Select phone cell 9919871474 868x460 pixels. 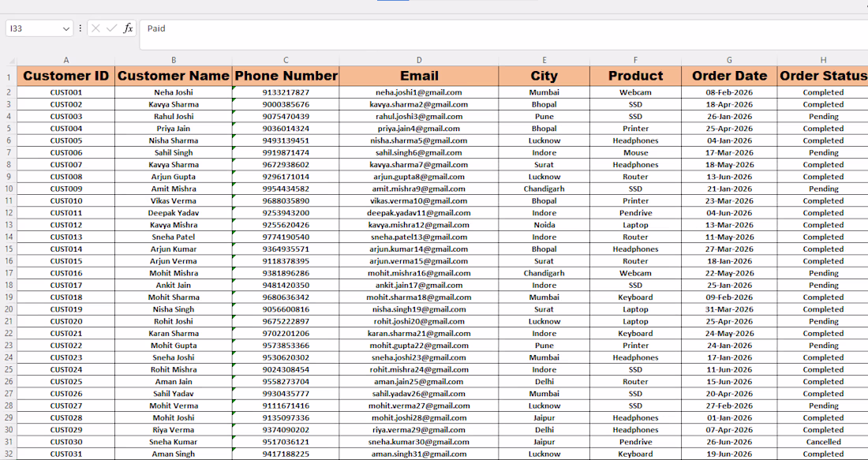pos(286,153)
